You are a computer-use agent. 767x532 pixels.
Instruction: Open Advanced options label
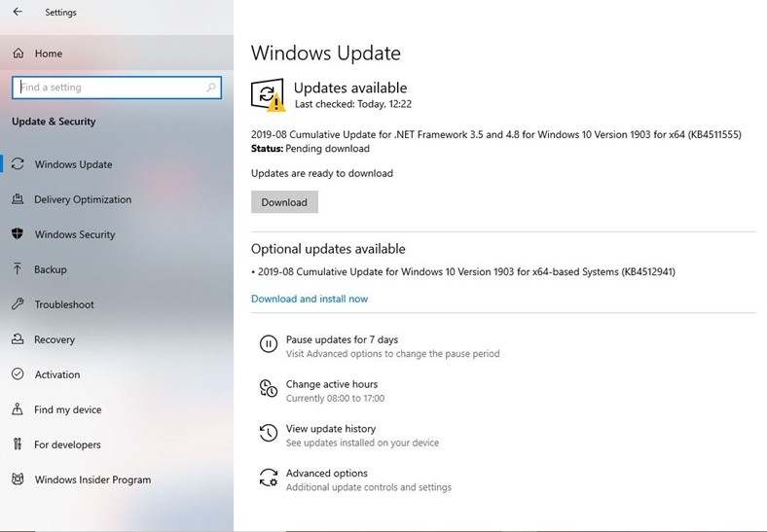pos(327,474)
